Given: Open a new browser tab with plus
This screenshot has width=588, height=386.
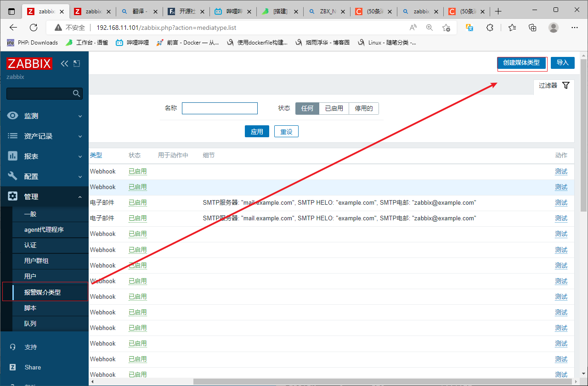Looking at the screenshot, I should pyautogui.click(x=498, y=11).
